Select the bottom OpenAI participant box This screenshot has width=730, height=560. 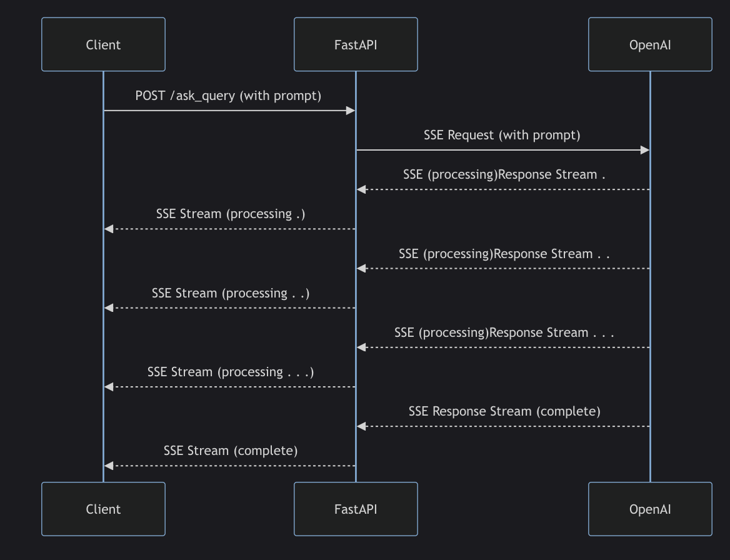point(650,509)
